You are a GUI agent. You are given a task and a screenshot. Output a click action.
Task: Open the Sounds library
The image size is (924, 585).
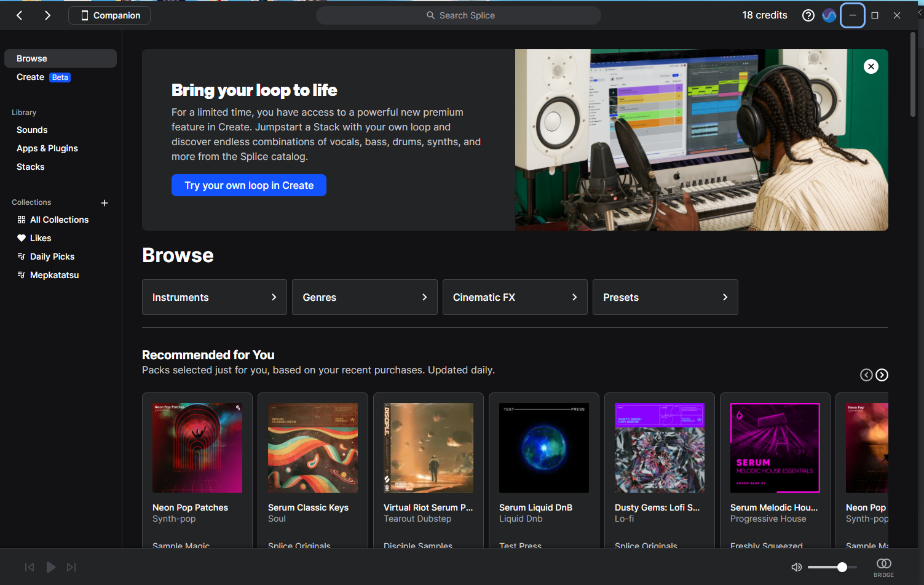coord(32,130)
